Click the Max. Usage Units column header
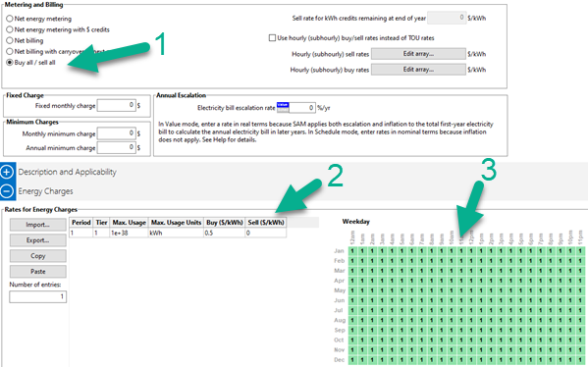This screenshot has height=367, width=588. click(x=176, y=223)
